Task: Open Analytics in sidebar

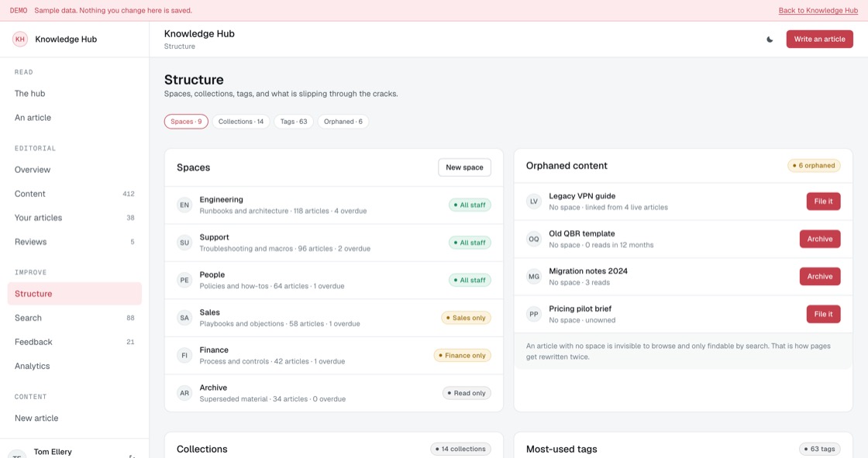Action: (74, 366)
